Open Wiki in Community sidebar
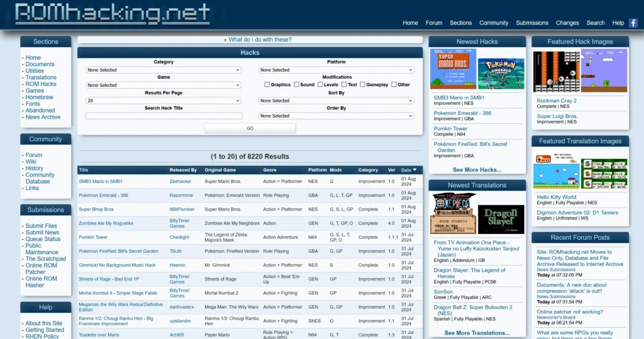The height and width of the screenshot is (339, 644). click(x=31, y=162)
